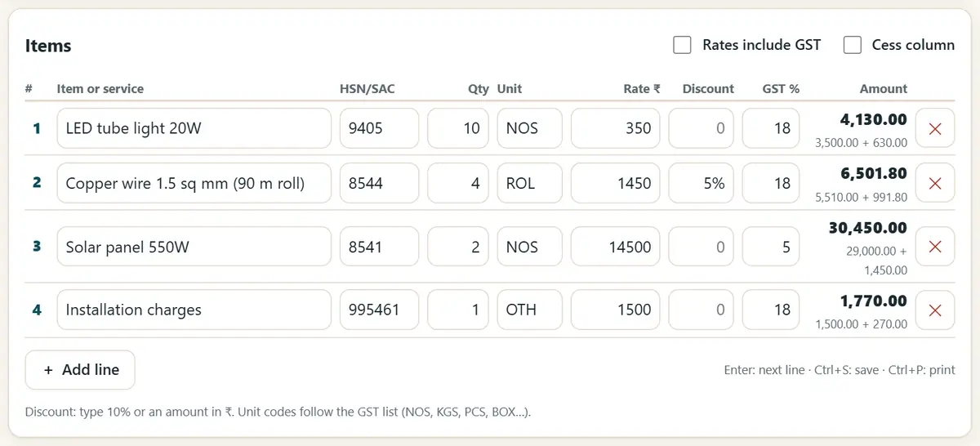Image resolution: width=980 pixels, height=446 pixels.
Task: Edit GST % for Installation charges
Action: point(771,310)
